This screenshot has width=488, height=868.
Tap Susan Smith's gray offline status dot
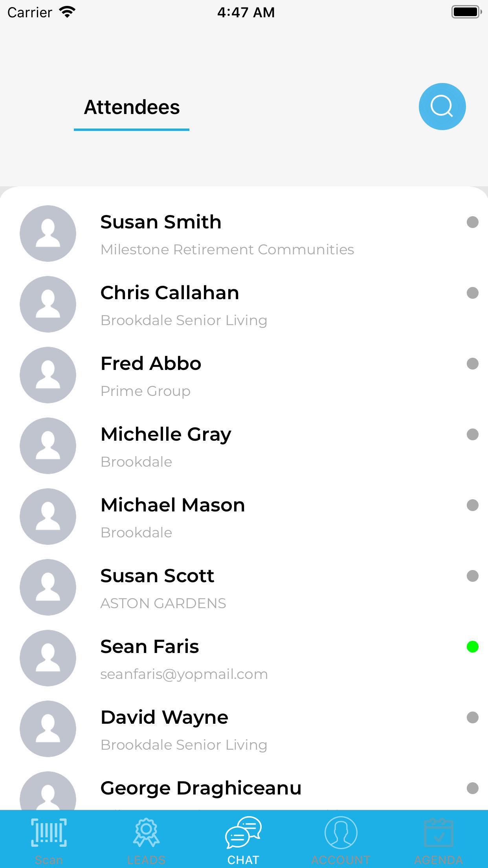[x=472, y=222]
